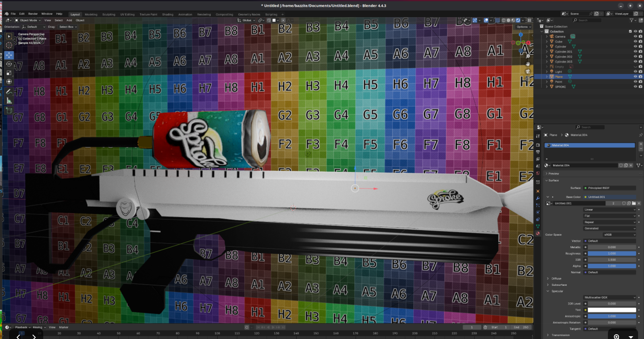Select the Annotate tool

(x=9, y=91)
